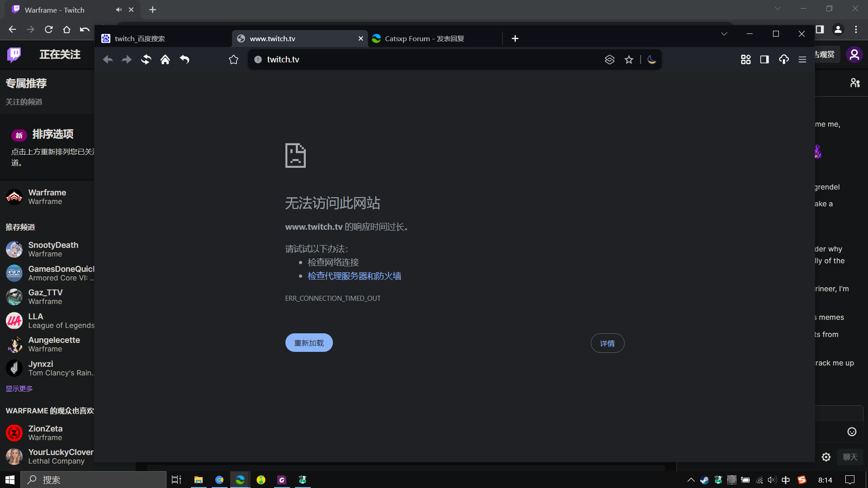Reload the page with Catsxp refresh icon
The image size is (868, 488).
[x=146, y=60]
